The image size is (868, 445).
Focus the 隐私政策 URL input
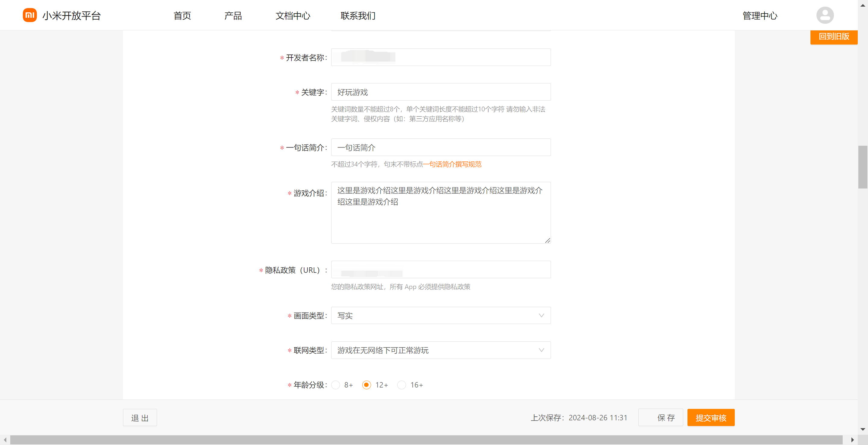(x=441, y=270)
